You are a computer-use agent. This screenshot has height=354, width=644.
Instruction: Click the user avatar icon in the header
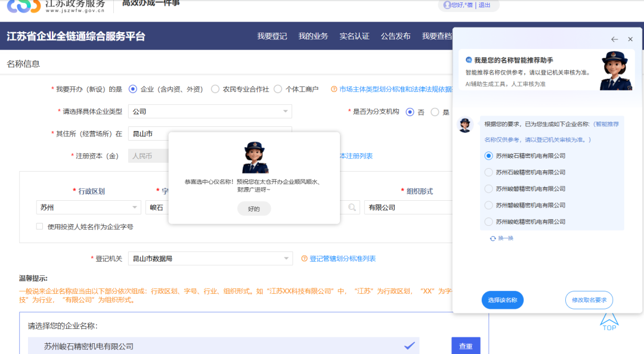pyautogui.click(x=447, y=5)
